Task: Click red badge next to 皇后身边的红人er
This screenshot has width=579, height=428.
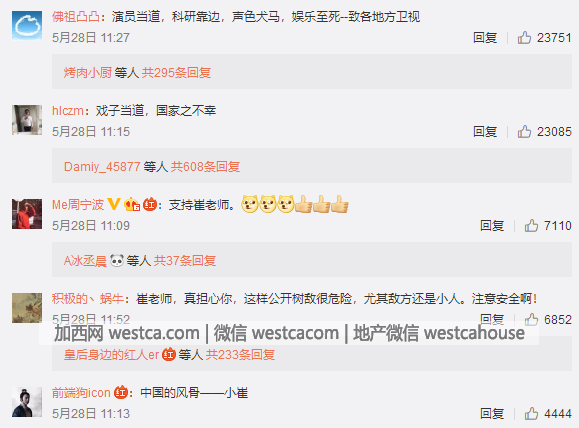Action: click(x=169, y=355)
